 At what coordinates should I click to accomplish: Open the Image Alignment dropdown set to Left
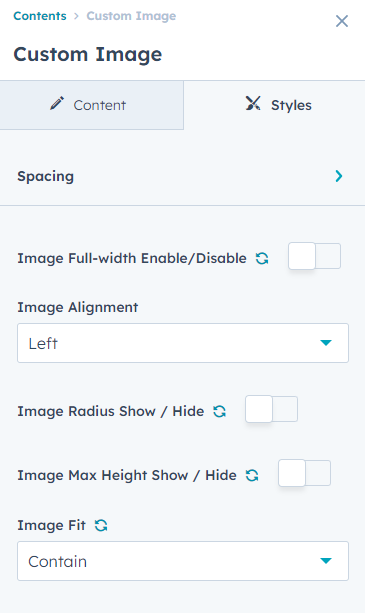[183, 343]
